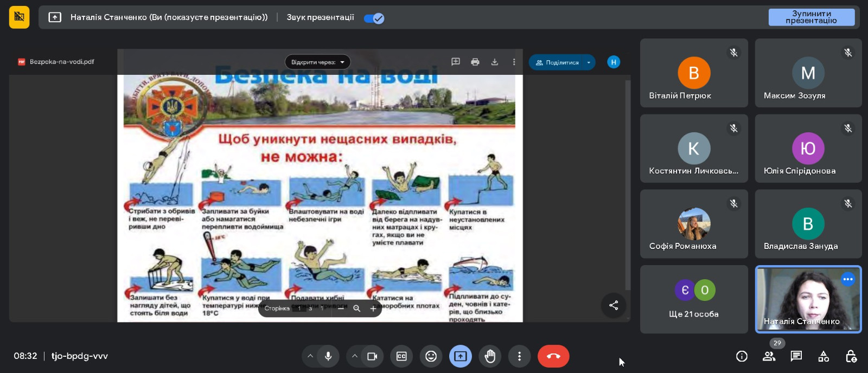Open the activities icon

click(x=824, y=356)
